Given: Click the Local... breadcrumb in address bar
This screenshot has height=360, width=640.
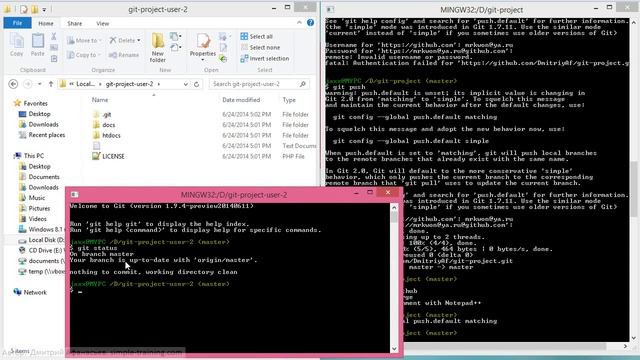Looking at the screenshot, I should (x=85, y=84).
